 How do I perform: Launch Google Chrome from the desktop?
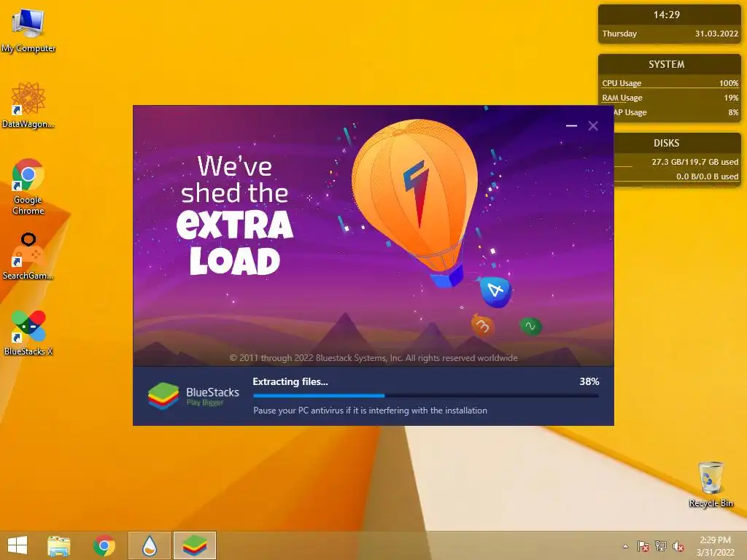click(28, 187)
